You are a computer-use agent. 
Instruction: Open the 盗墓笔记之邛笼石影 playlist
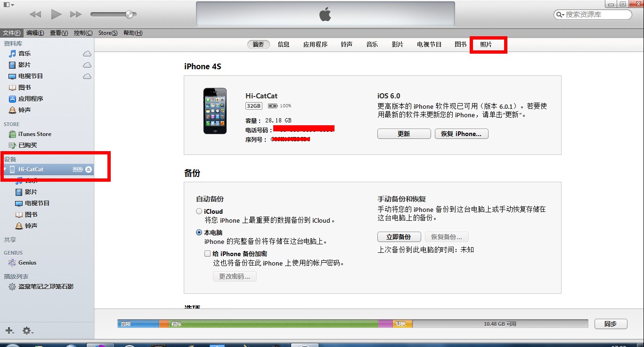46,287
